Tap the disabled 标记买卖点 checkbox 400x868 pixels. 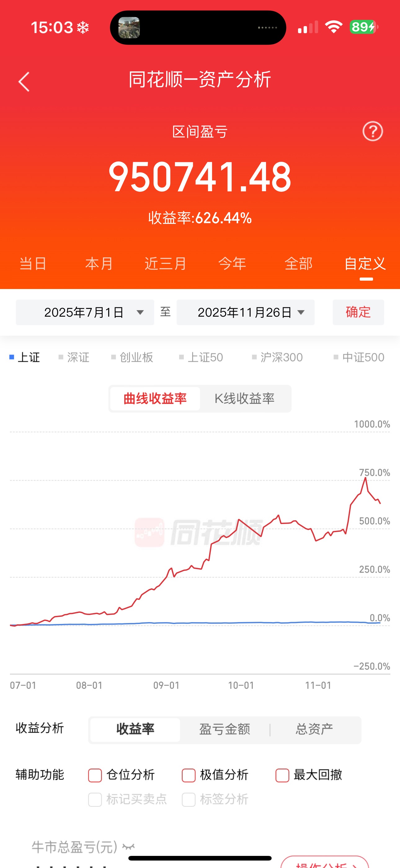[95, 800]
